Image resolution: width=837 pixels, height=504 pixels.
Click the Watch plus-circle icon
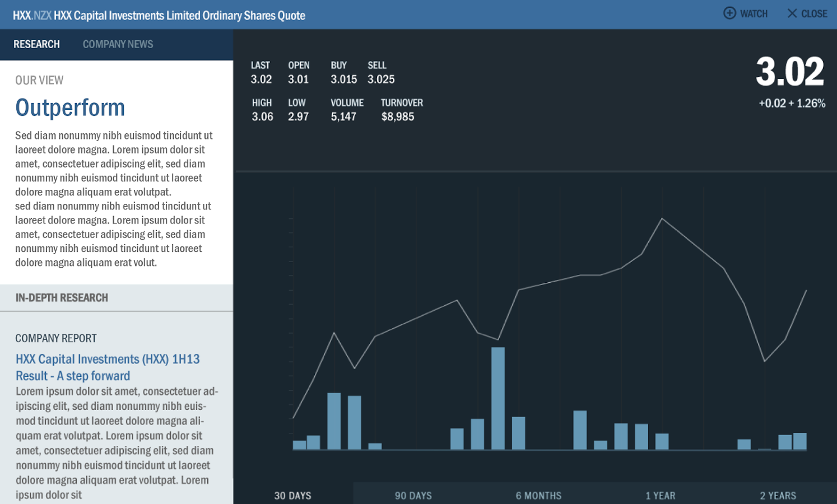click(x=729, y=13)
